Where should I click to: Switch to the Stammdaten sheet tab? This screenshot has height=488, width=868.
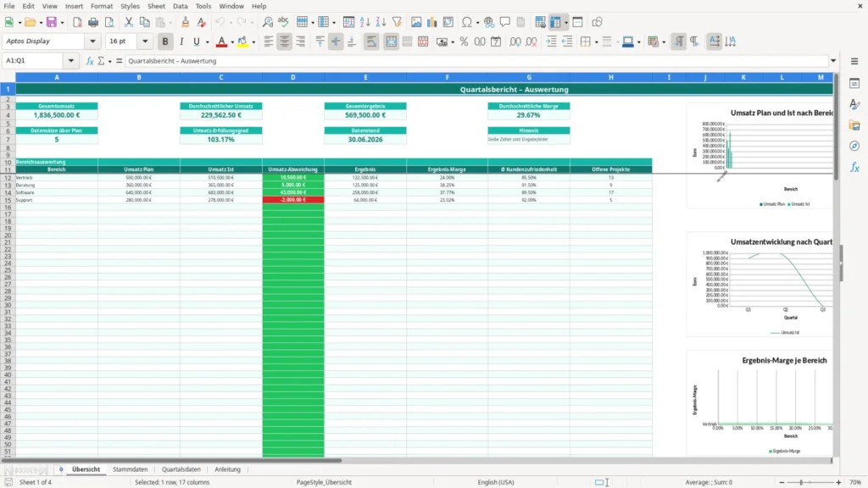(130, 469)
